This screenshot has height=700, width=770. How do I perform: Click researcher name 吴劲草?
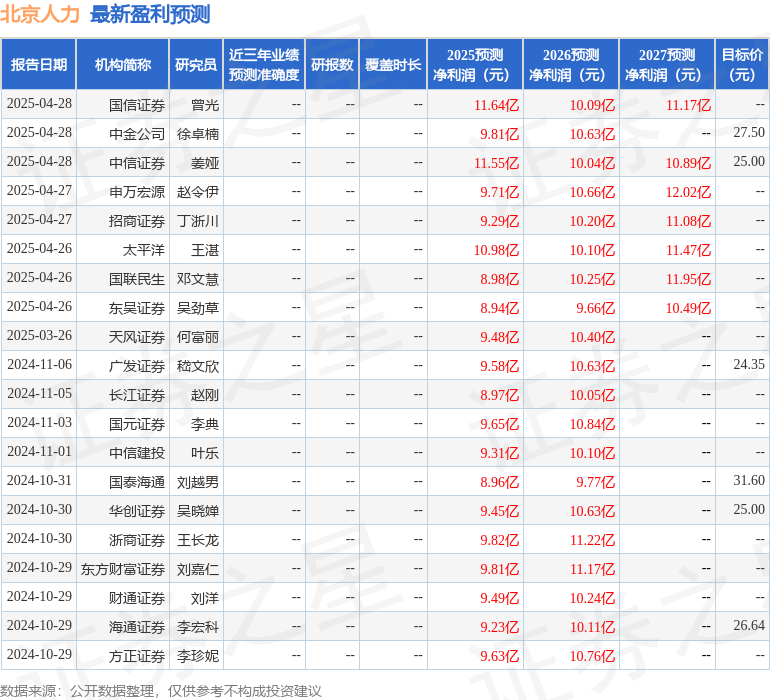[x=198, y=308]
